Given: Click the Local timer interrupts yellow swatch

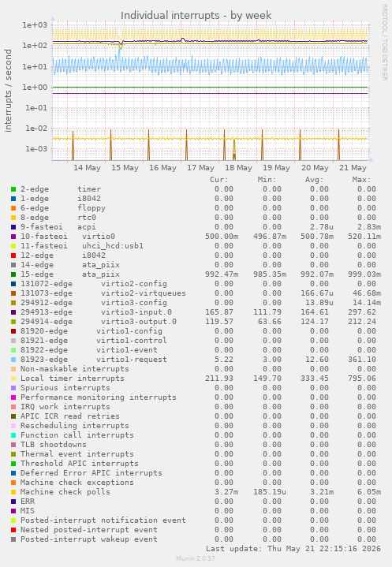Looking at the screenshot, I should tap(13, 379).
